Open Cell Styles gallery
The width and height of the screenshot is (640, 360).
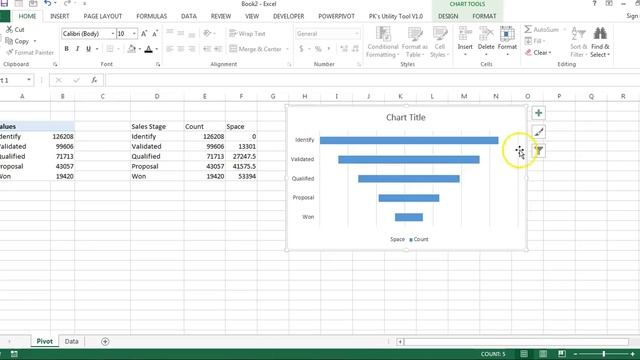click(440, 42)
